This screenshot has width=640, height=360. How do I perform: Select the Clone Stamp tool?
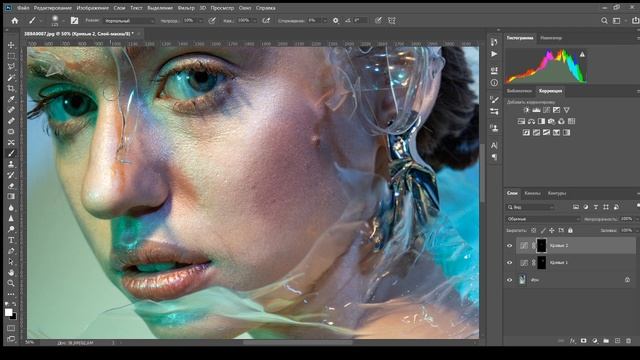11,164
